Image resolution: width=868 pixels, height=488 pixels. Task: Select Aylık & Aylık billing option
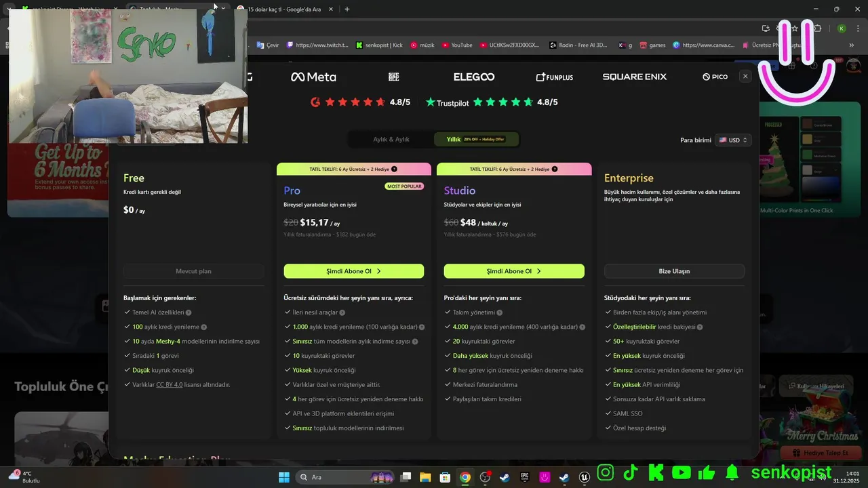coord(391,140)
